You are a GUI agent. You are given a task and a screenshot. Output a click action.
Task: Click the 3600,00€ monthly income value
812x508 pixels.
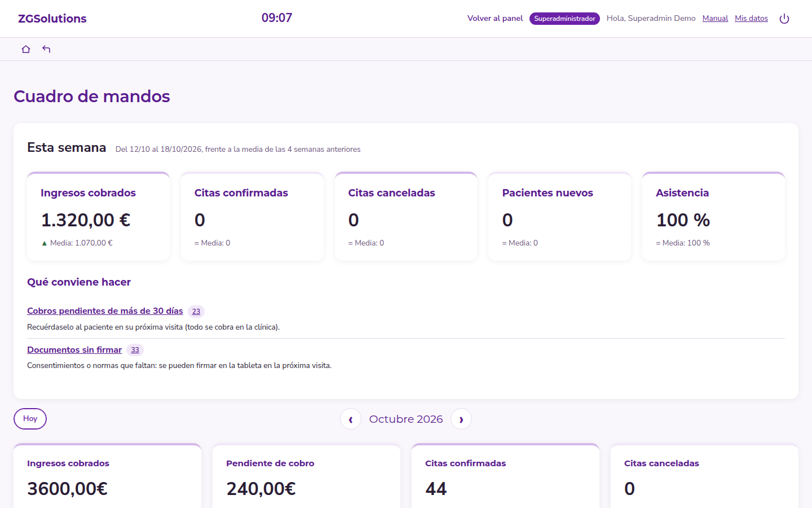click(68, 489)
